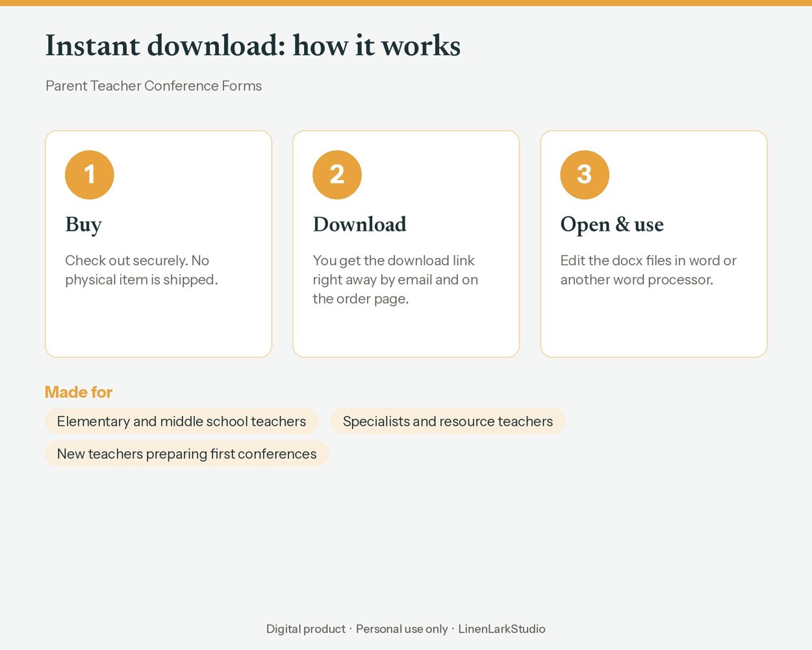Image resolution: width=812 pixels, height=650 pixels.
Task: Click the Parent Teacher Conference Forms subtitle
Action: (153, 86)
